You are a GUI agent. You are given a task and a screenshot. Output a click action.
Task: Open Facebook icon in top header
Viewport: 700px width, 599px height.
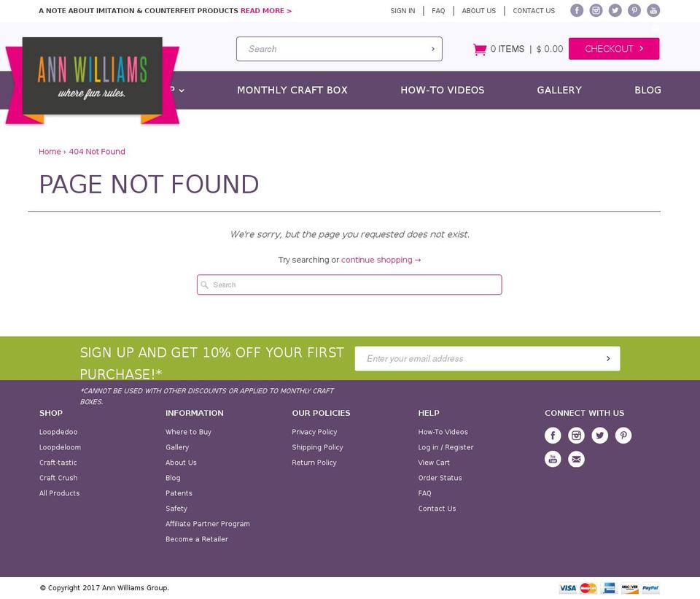[577, 10]
